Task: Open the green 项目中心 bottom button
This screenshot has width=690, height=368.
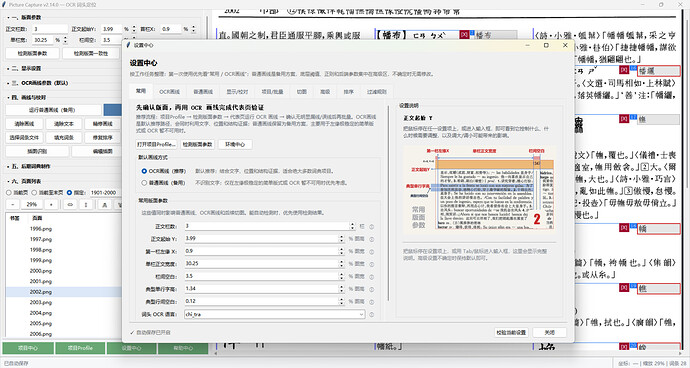Action: (x=28, y=348)
